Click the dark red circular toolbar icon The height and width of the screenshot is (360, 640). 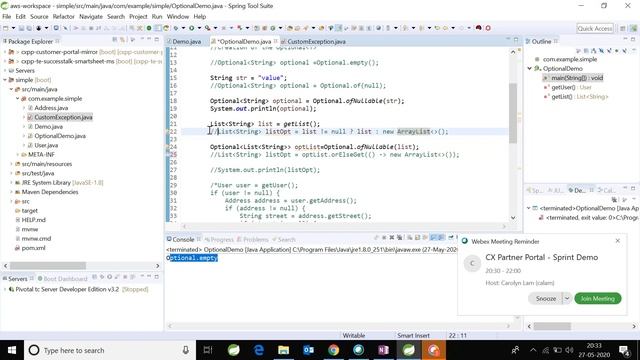pos(478,28)
